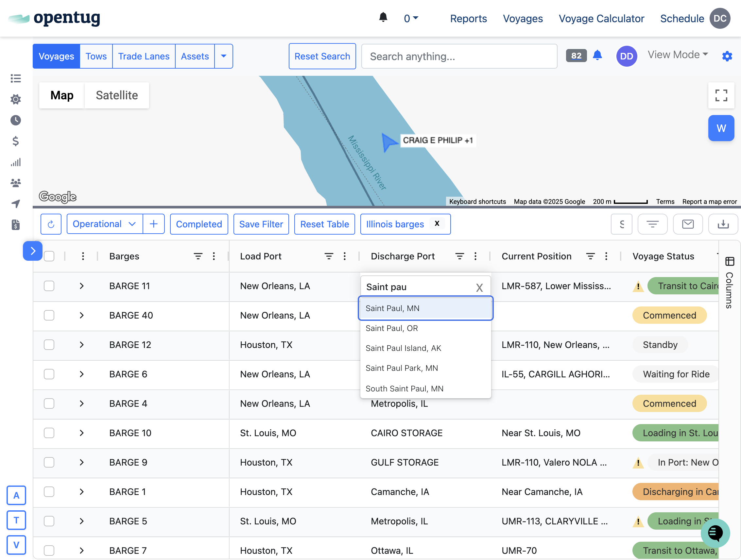The height and width of the screenshot is (560, 741).
Task: Expand the BARGE 40 row
Action: [81, 316]
